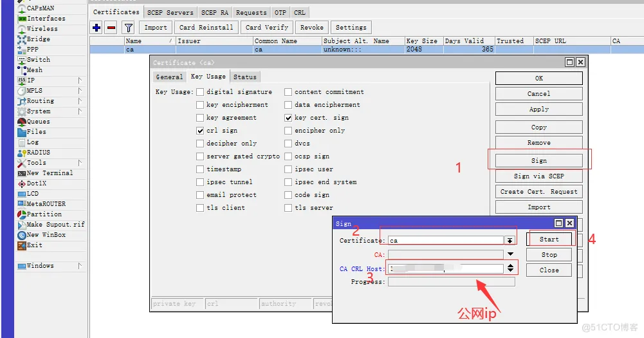The height and width of the screenshot is (338, 644).
Task: Click the Progress bar in Sign dialog
Action: (x=451, y=282)
